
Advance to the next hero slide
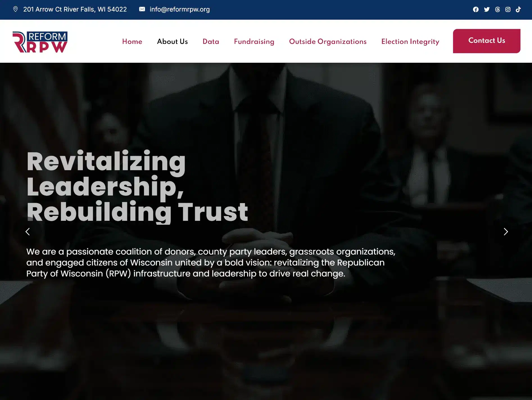pyautogui.click(x=506, y=232)
